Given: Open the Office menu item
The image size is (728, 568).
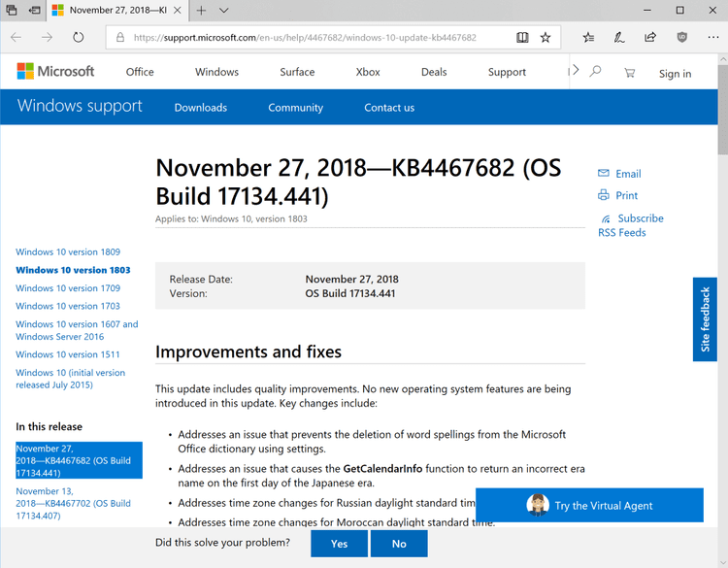Looking at the screenshot, I should point(140,72).
